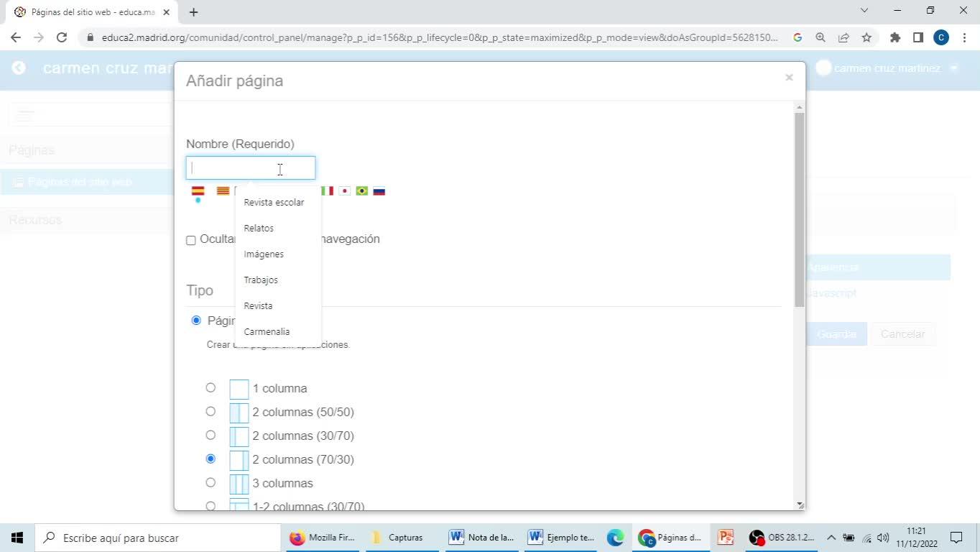Choose 'Trabajos' from the suggestions
The image size is (980, 552).
pos(278,280)
